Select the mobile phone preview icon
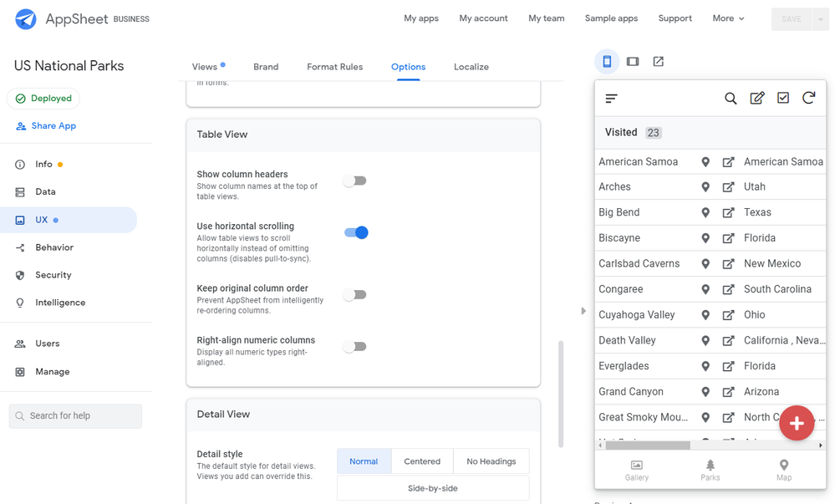This screenshot has height=504, width=835. point(607,61)
